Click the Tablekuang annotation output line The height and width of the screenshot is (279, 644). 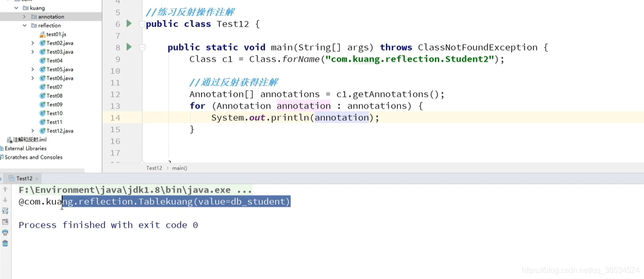coord(154,201)
